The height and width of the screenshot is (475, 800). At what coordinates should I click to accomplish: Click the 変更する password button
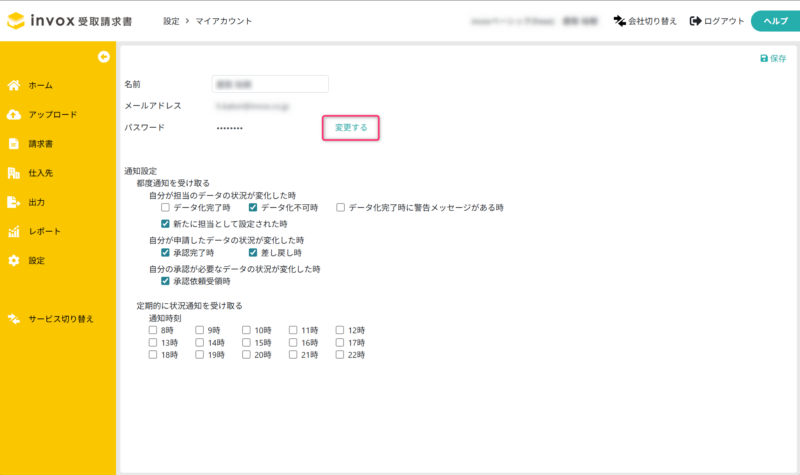tap(351, 128)
